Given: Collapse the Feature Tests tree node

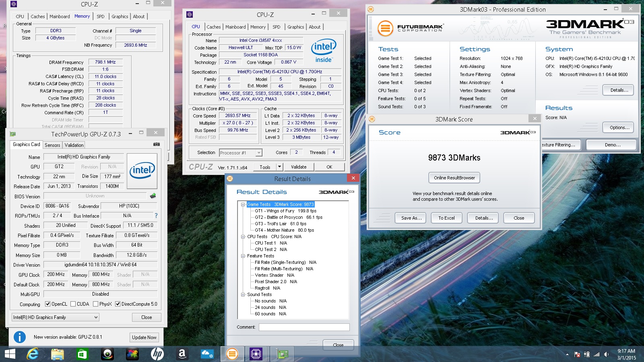Looking at the screenshot, I should pyautogui.click(x=243, y=256).
